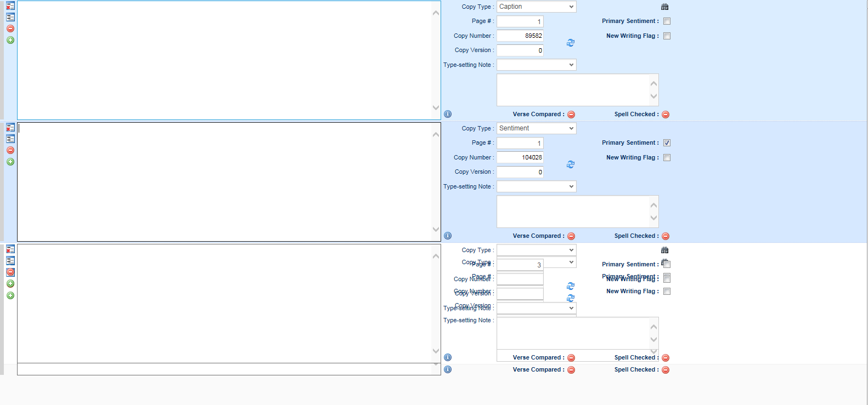The height and width of the screenshot is (405, 868).
Task: Open Copy Type dropdown showing Sentiment
Action: [536, 128]
